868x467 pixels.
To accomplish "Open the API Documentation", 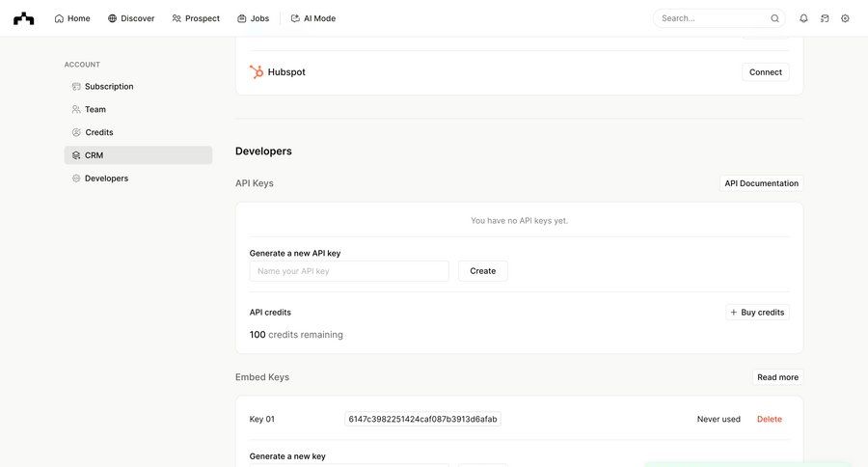I will click(x=761, y=183).
